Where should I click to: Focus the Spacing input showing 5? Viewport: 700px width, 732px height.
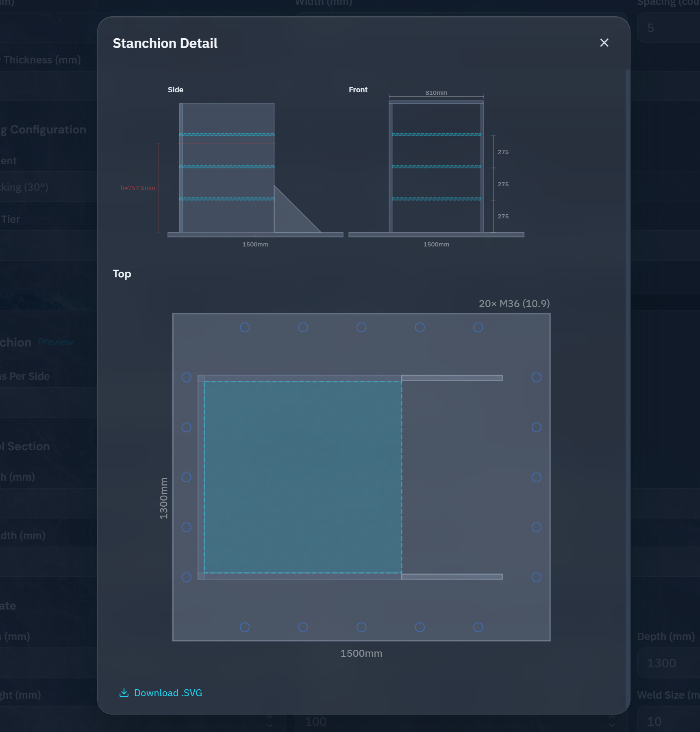(x=668, y=28)
